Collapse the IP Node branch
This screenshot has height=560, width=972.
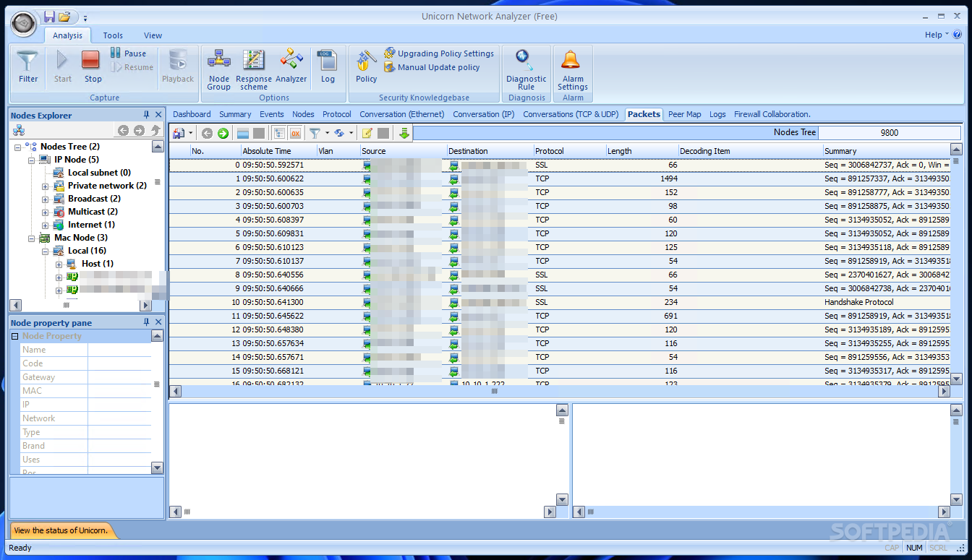coord(31,160)
